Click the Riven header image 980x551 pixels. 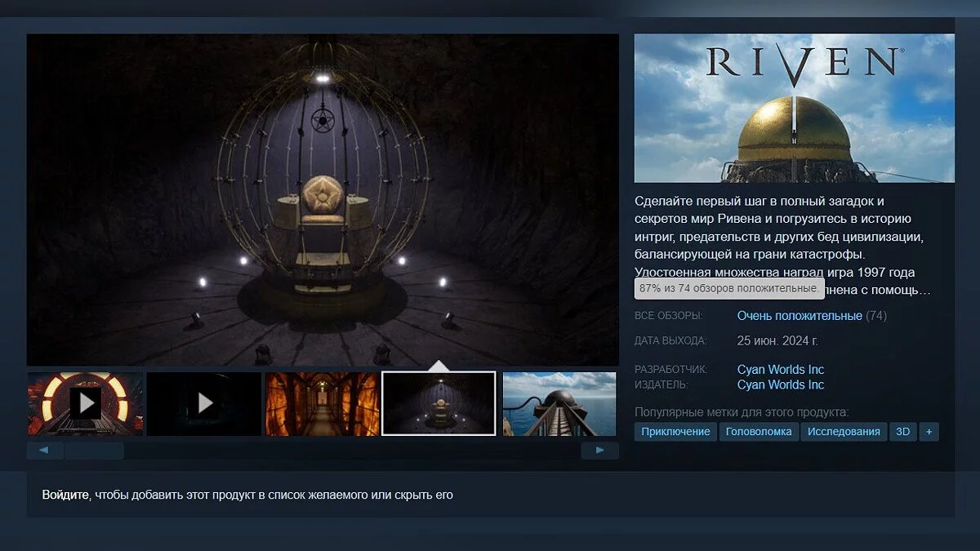(795, 108)
